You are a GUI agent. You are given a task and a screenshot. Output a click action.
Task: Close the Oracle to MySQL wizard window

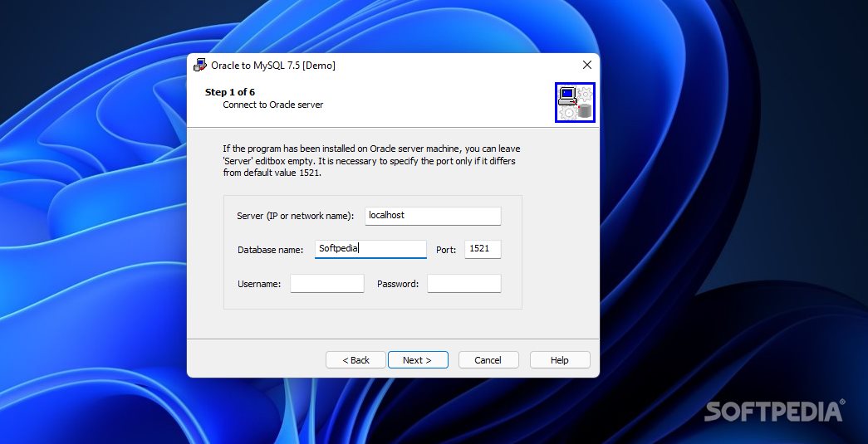coord(587,65)
